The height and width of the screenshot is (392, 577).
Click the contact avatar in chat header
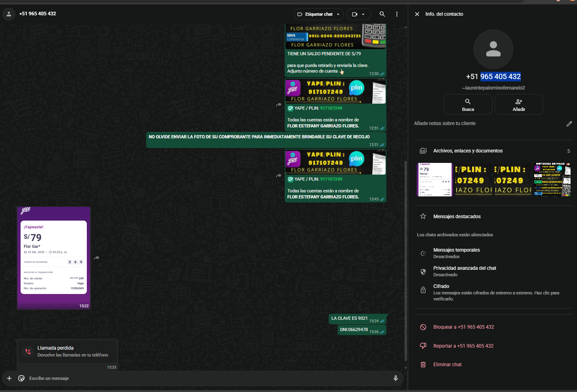coord(9,14)
